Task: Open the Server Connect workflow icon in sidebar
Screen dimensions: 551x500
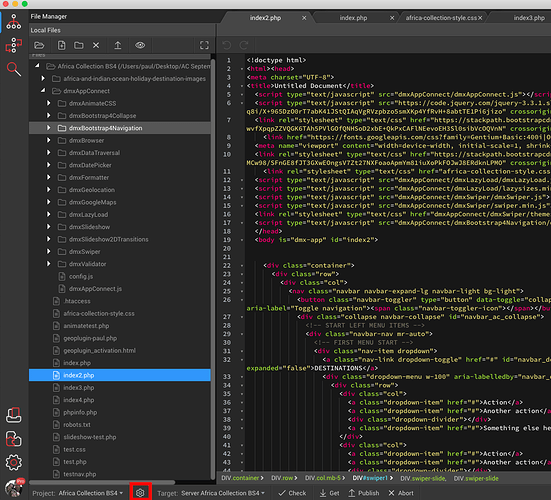Action: click(x=14, y=45)
